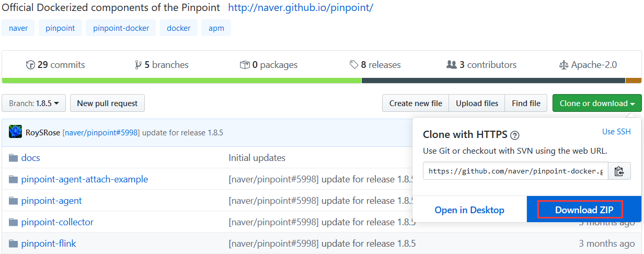Image resolution: width=644 pixels, height=254 pixels.
Task: Select the pinpoint-docker topic tag
Action: [121, 28]
